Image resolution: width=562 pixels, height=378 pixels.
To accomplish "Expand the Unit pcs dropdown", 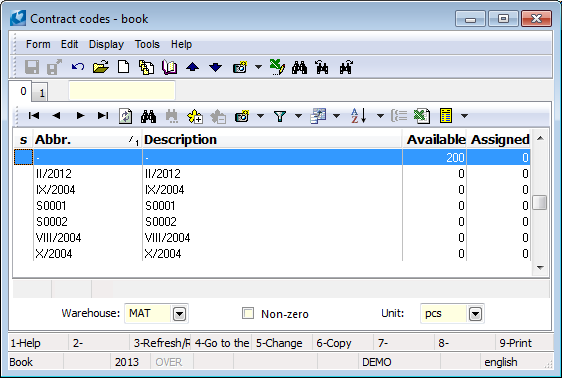I will click(x=475, y=314).
